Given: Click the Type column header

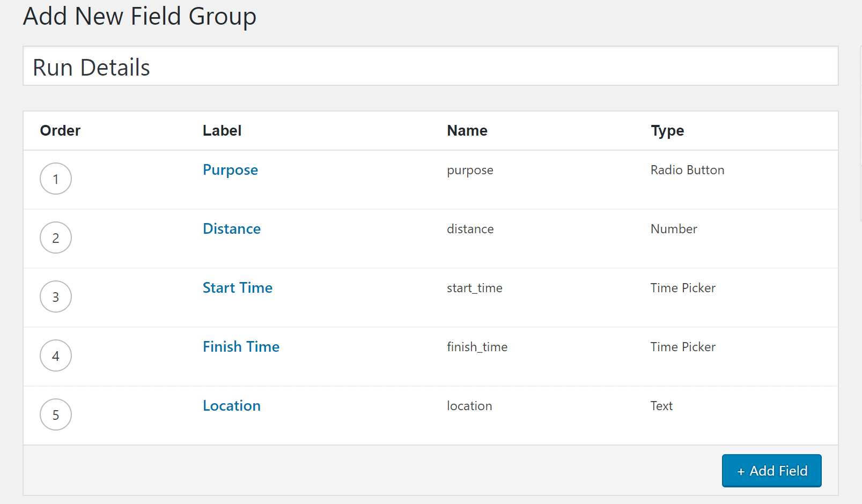Looking at the screenshot, I should (667, 130).
